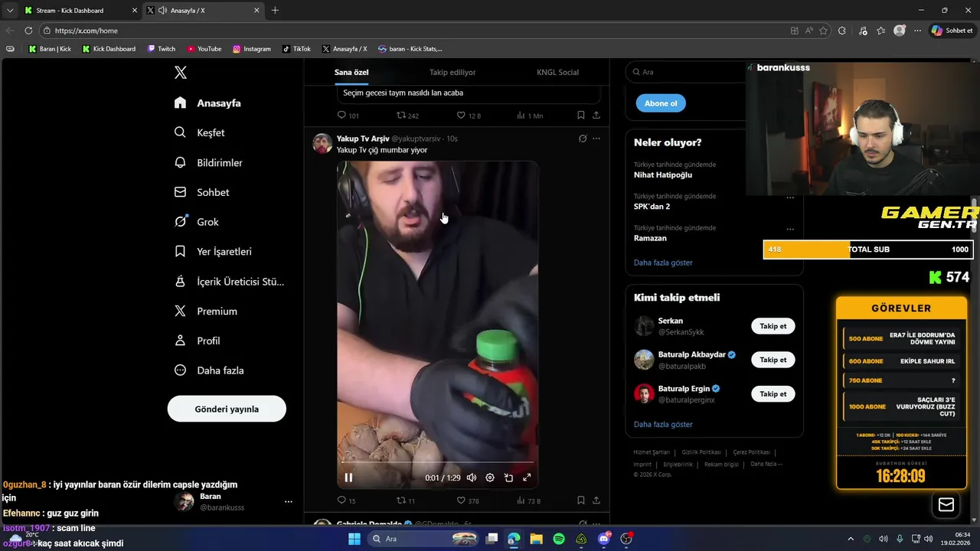Reload the page
The width and height of the screenshot is (980, 551).
click(28, 31)
